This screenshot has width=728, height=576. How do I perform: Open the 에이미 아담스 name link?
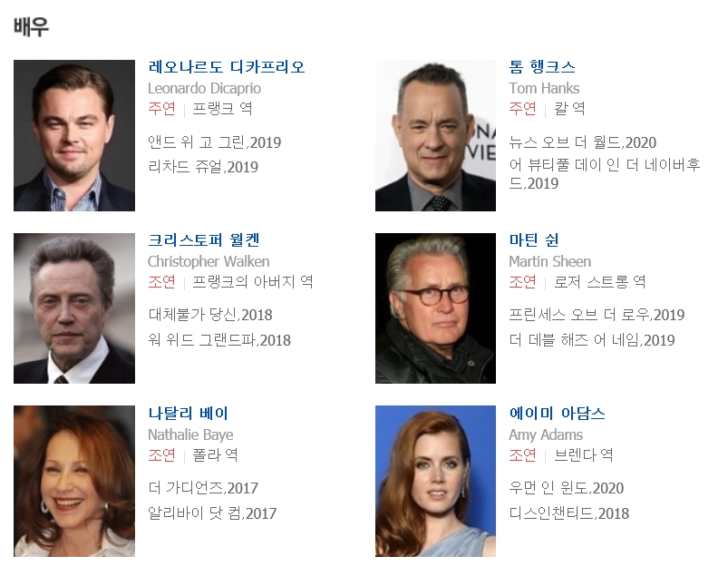(x=558, y=414)
